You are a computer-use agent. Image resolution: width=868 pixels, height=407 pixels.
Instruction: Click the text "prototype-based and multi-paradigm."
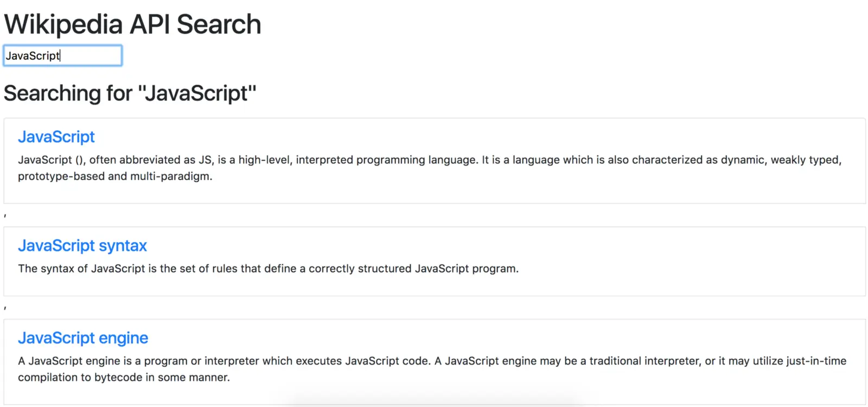point(115,176)
